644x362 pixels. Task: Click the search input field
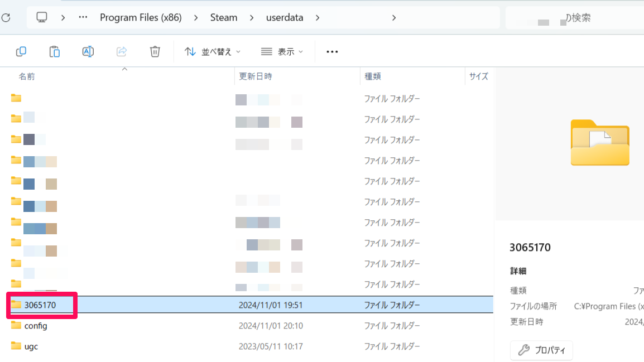[x=575, y=18]
